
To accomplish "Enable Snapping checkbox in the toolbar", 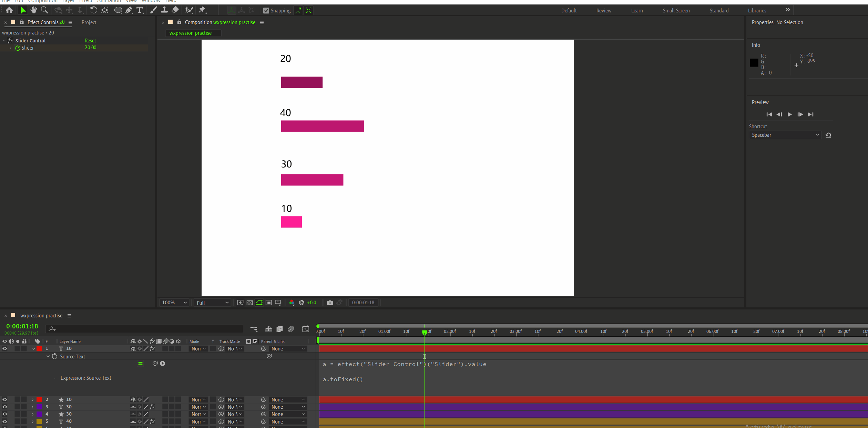I will (266, 10).
